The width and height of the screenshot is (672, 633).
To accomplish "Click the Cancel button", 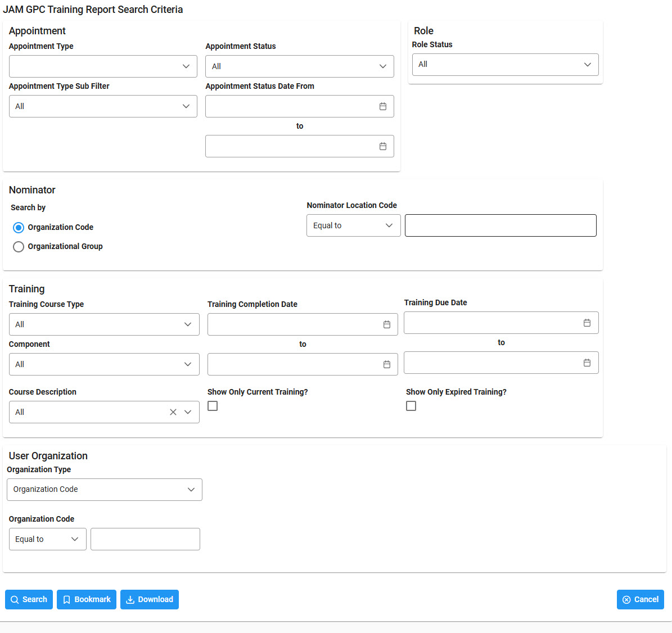I will pyautogui.click(x=640, y=599).
